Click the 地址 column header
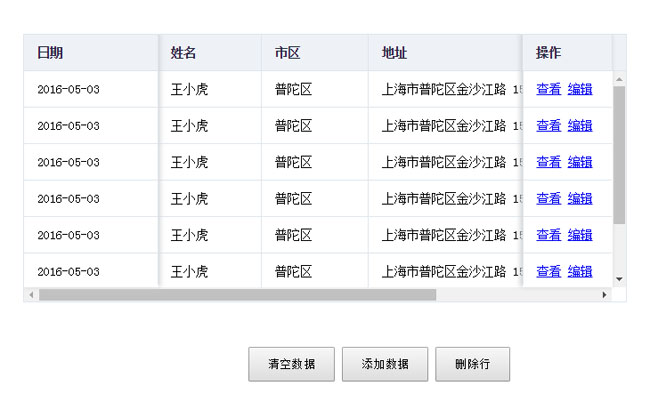 coord(394,53)
